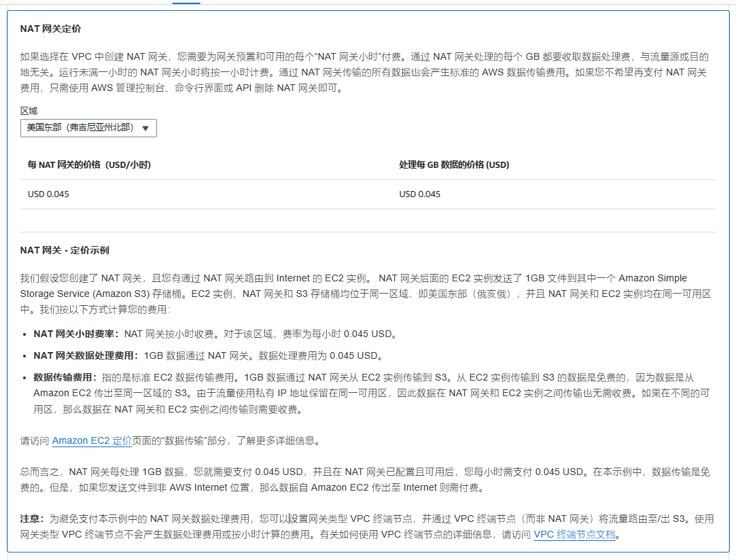Image resolution: width=736 pixels, height=560 pixels.
Task: Click the intro paragraph beginning 如果选择在 VPC
Action: (364, 72)
